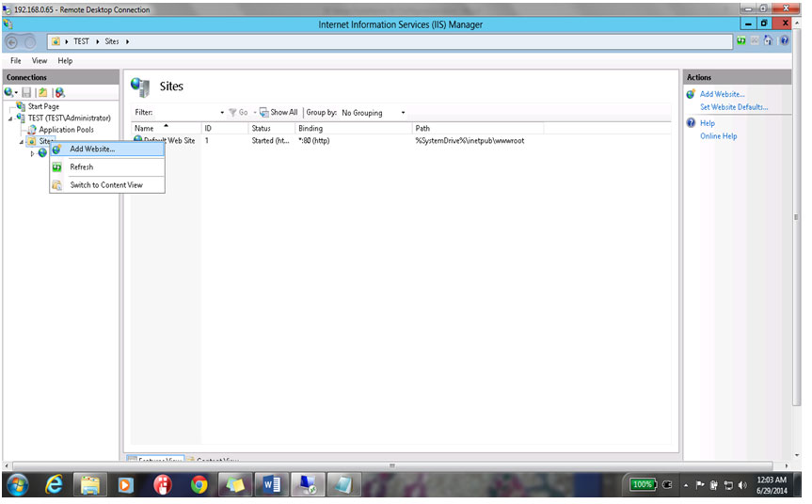Click the media player taskbar icon
The width and height of the screenshot is (812, 504).
[126, 485]
